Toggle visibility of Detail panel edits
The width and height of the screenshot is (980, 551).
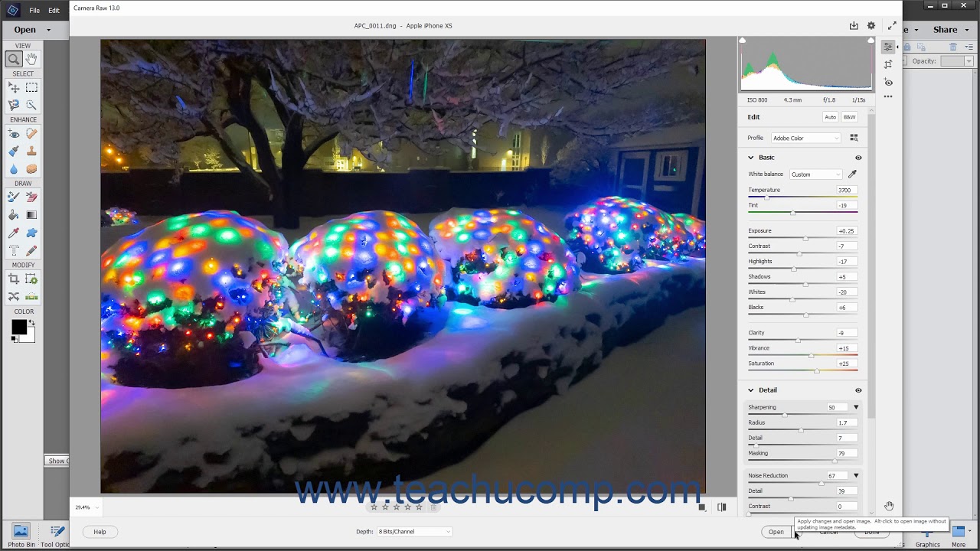858,390
